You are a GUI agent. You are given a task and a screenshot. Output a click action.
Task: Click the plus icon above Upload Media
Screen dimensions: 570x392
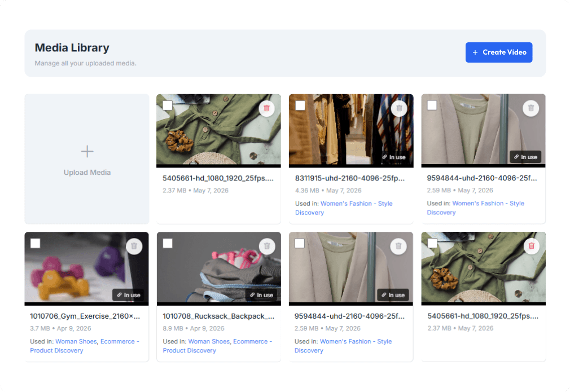87,151
